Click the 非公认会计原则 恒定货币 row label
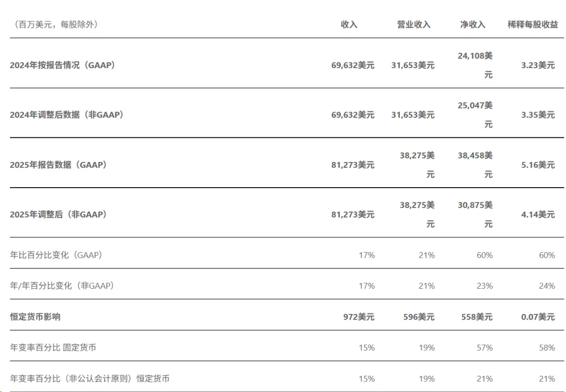 click(90, 379)
